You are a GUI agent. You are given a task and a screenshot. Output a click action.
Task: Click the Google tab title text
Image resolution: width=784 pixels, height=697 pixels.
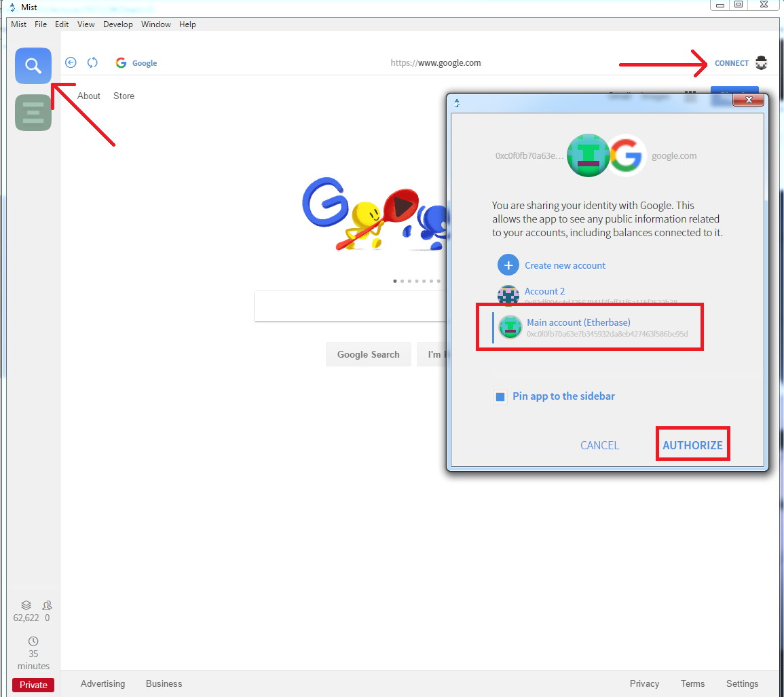click(x=145, y=63)
